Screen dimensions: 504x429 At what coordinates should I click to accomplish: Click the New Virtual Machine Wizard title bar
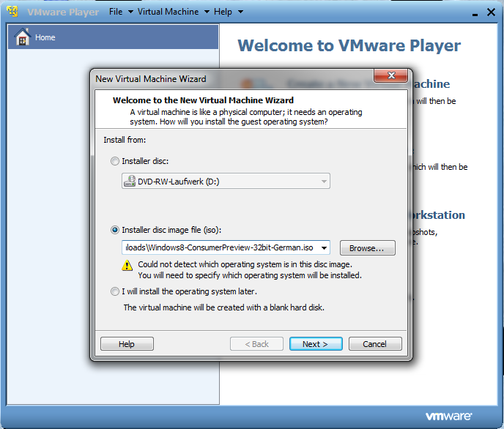tap(220, 78)
